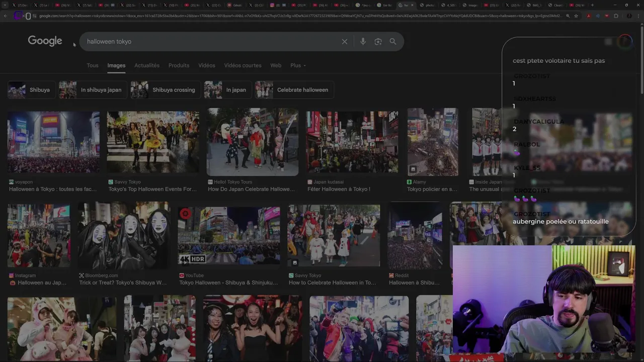The image size is (644, 362).
Task: Open Savvy Tokyo's children costume parade image
Action: point(334,235)
